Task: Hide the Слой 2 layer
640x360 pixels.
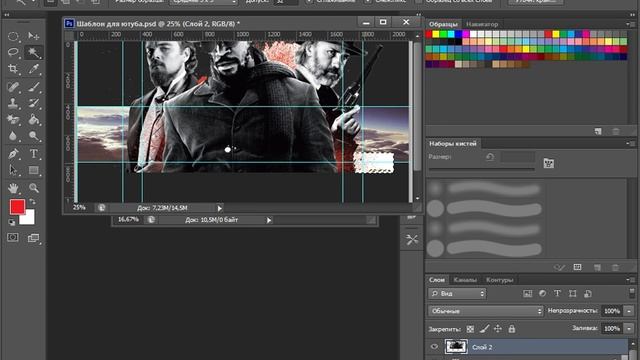Action: [434, 347]
